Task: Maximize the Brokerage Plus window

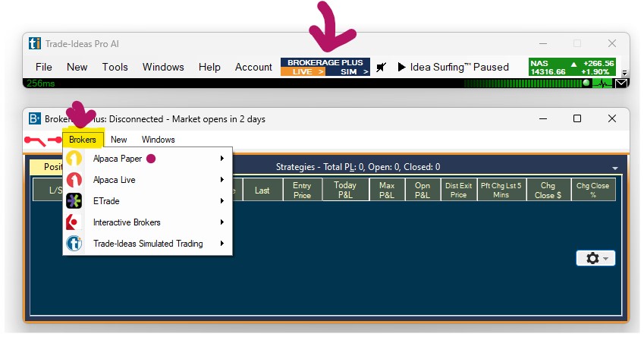Action: 577,118
